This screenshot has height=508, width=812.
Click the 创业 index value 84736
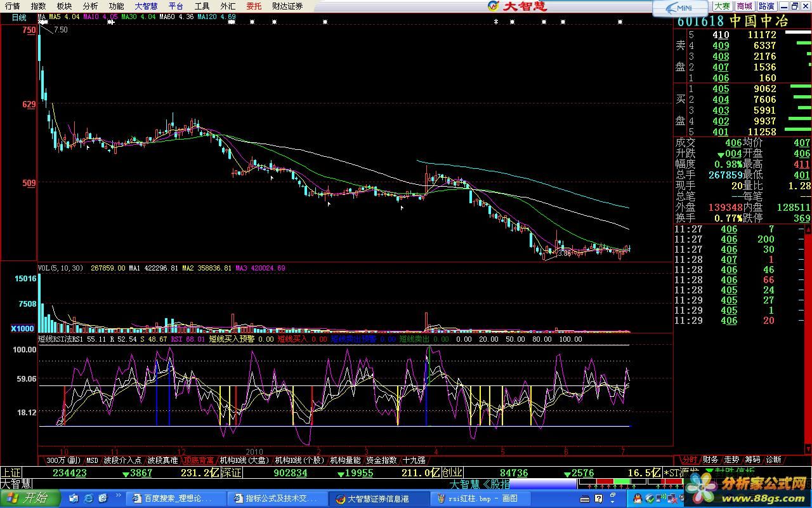click(x=514, y=473)
